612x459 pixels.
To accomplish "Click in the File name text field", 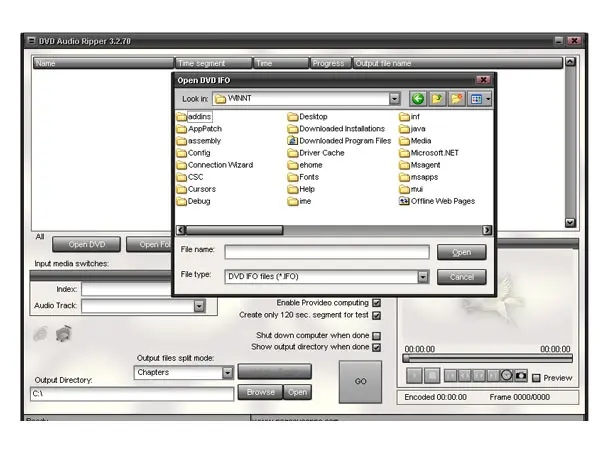I will [x=326, y=252].
